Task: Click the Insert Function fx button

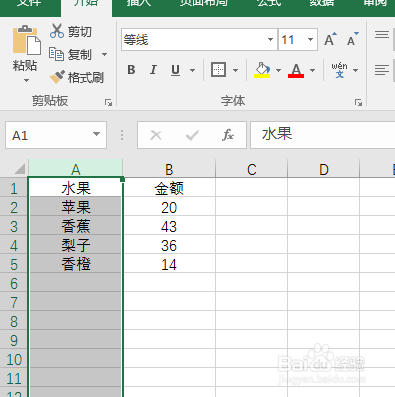Action: pos(228,135)
